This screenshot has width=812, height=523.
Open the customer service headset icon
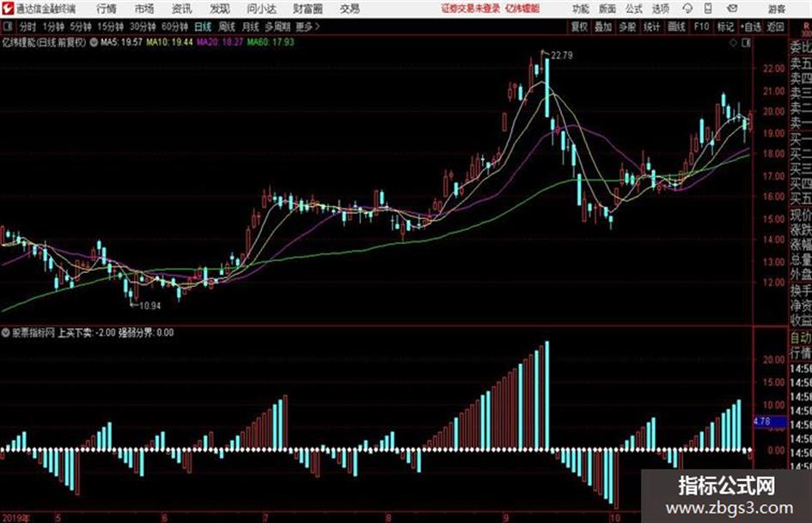687,9
